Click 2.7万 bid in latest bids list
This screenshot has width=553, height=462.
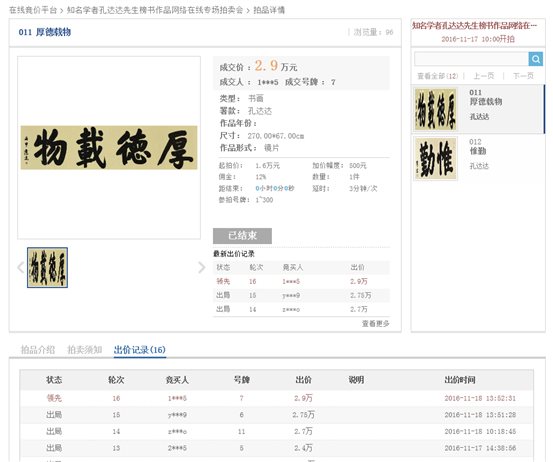(x=359, y=309)
